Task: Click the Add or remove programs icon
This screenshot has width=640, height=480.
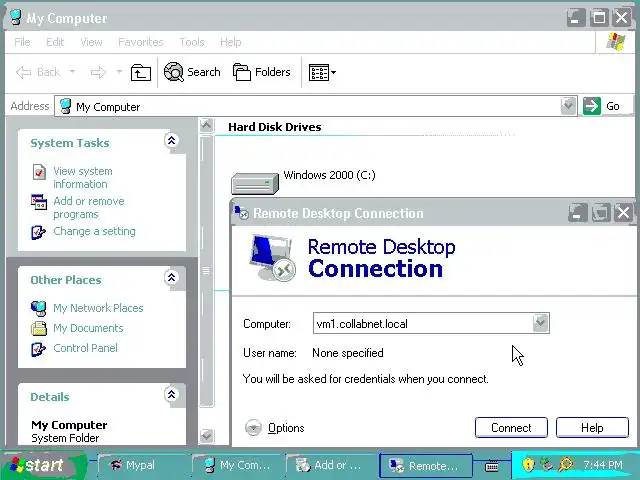Action: 39,202
